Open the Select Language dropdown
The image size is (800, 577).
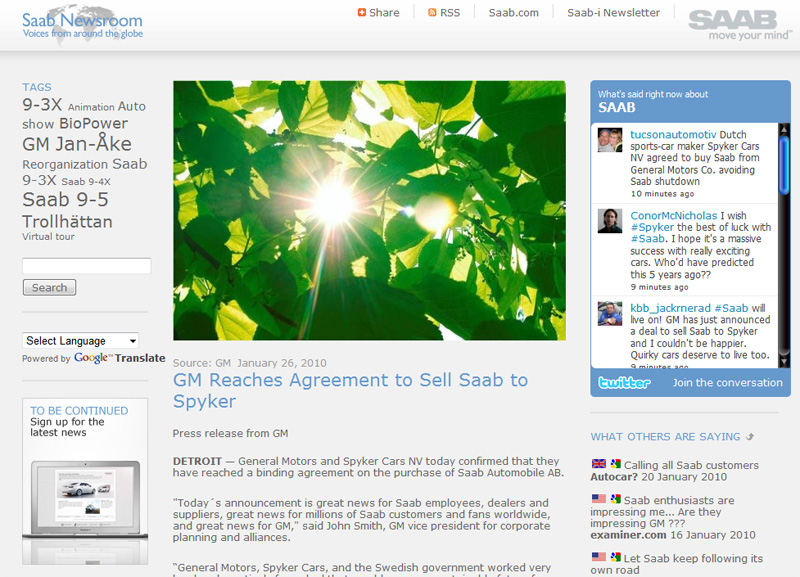tap(81, 341)
